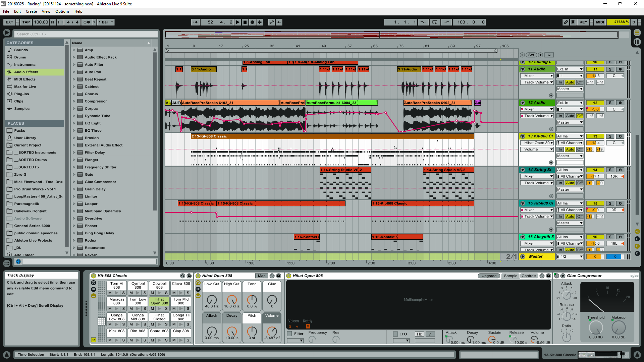Click the MIDI Arrangement Overdub plus button
The image size is (644, 362).
coord(260,22)
